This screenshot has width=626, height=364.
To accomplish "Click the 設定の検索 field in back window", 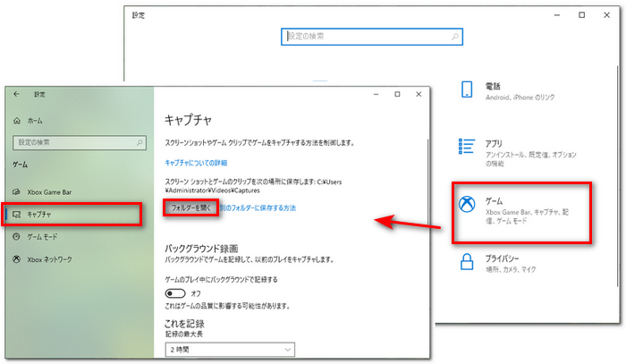I will [372, 37].
